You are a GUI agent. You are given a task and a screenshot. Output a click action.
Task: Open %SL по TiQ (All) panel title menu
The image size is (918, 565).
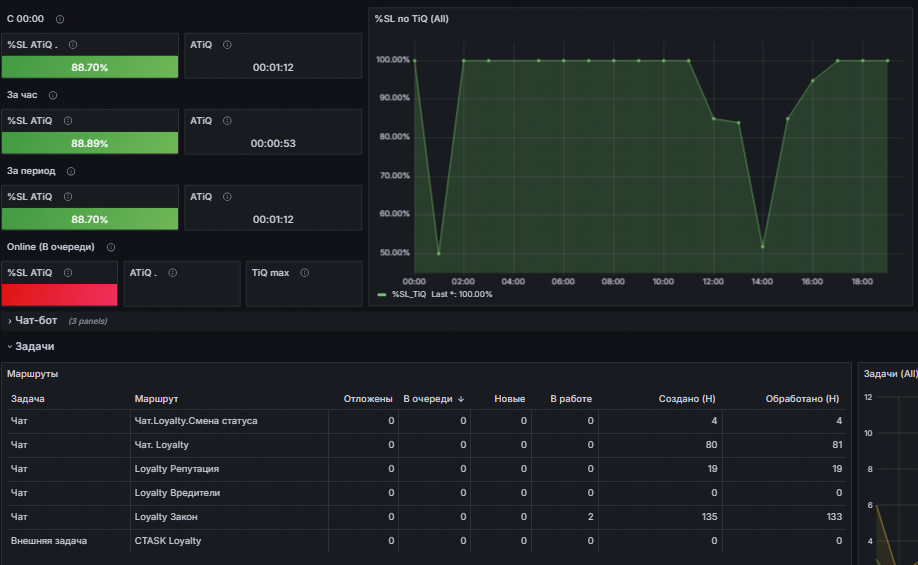[x=412, y=19]
